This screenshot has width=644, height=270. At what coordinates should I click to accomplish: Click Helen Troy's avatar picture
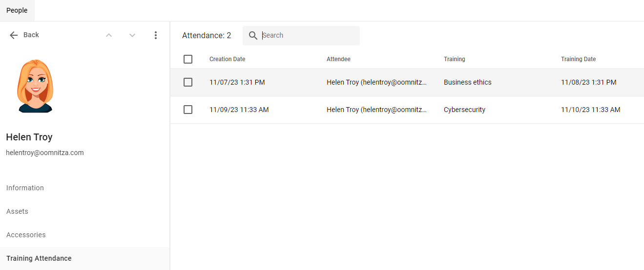click(x=35, y=87)
